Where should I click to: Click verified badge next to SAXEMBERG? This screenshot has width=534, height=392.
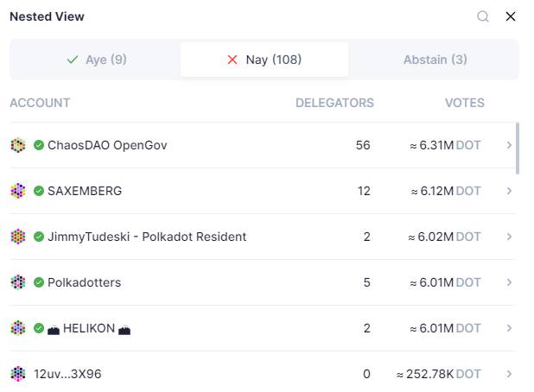[39, 191]
